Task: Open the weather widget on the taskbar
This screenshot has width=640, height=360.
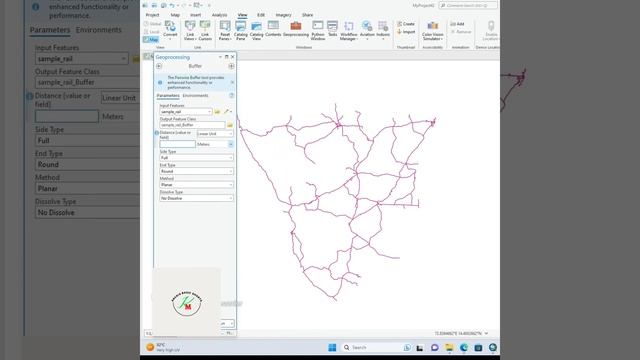Action: (163, 347)
